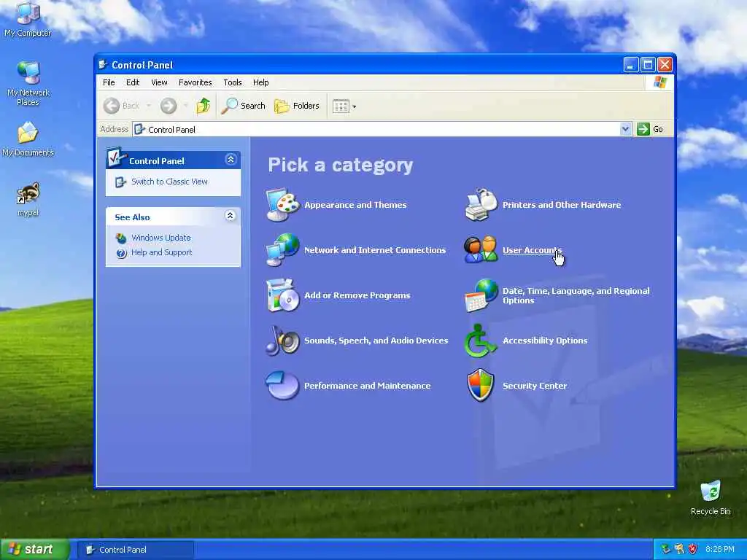
Task: Click the Security Center text link
Action: point(535,386)
